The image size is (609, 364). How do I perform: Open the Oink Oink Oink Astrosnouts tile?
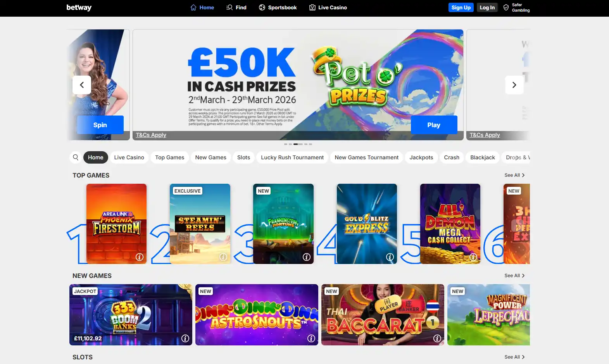[257, 315]
